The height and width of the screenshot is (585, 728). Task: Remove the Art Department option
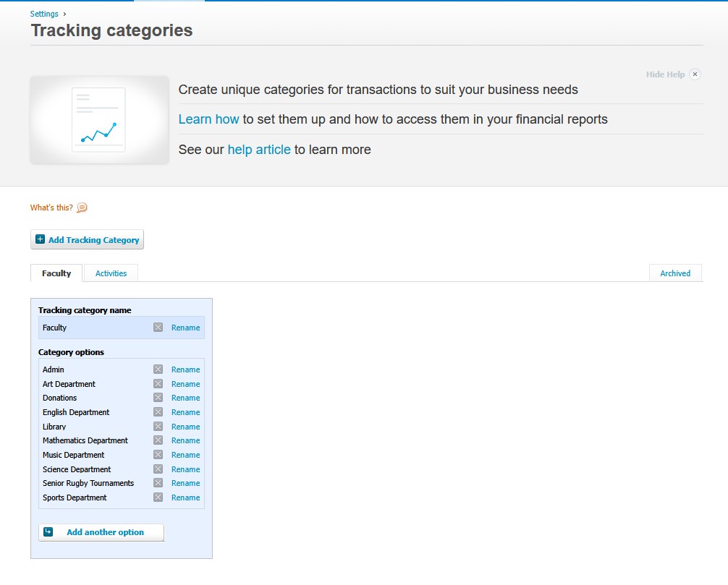[158, 384]
